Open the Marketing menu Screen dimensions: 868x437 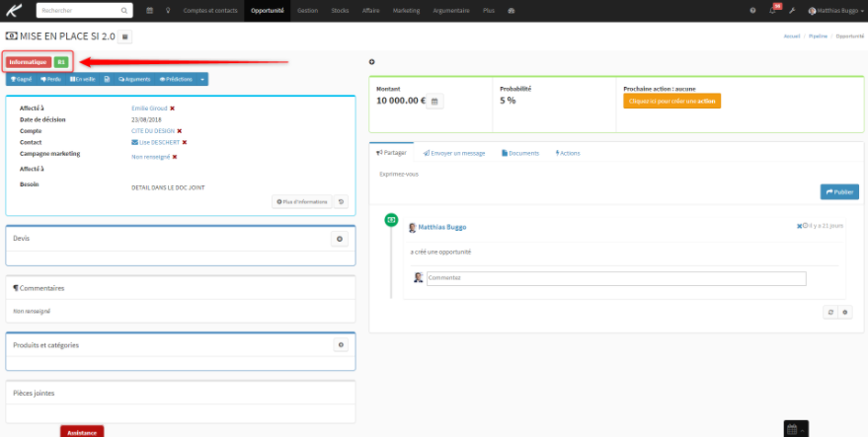pos(406,11)
